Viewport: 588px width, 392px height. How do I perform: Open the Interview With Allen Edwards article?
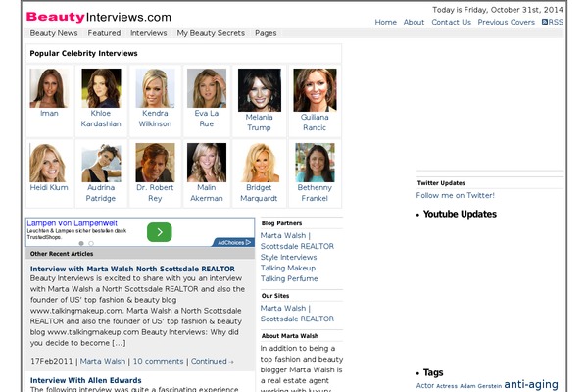86,381
